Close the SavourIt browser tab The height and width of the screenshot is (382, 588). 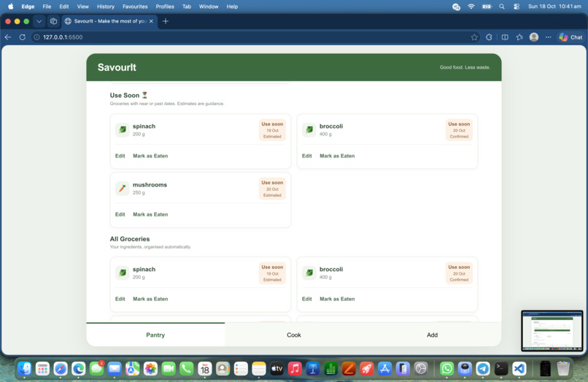point(151,21)
